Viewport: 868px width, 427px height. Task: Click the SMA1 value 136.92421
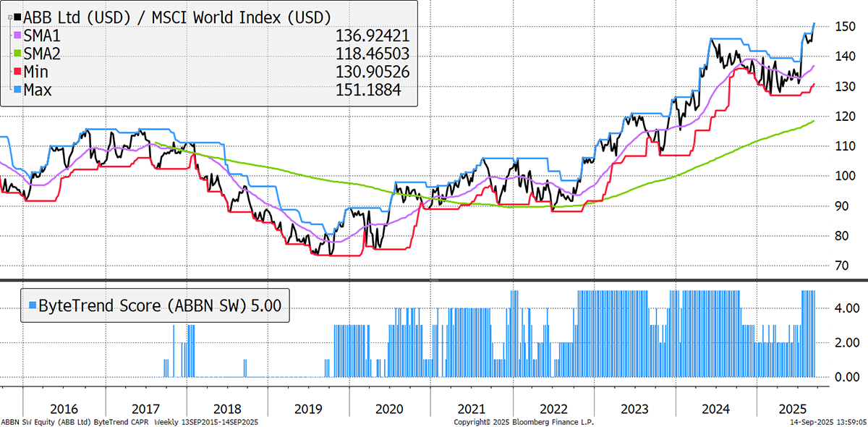click(x=373, y=35)
